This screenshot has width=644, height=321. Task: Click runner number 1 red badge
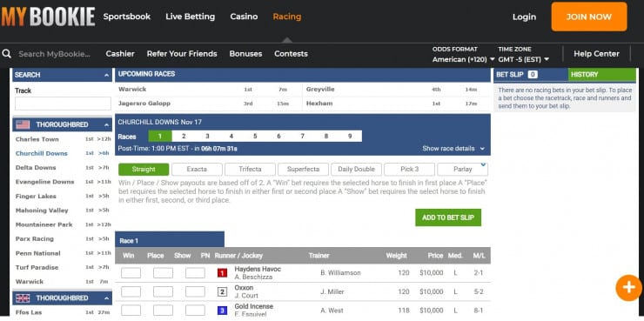click(x=222, y=273)
